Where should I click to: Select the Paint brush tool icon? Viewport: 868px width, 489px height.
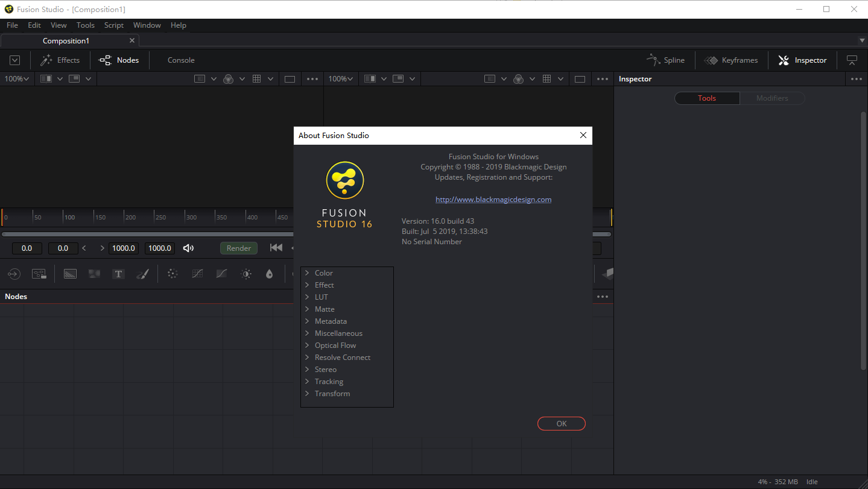pyautogui.click(x=142, y=274)
